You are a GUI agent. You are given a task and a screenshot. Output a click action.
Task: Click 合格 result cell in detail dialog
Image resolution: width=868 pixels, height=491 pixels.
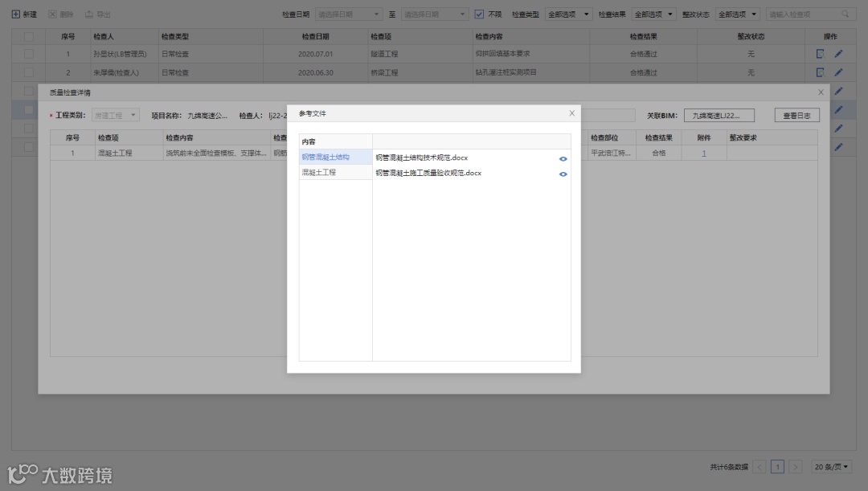pyautogui.click(x=659, y=153)
